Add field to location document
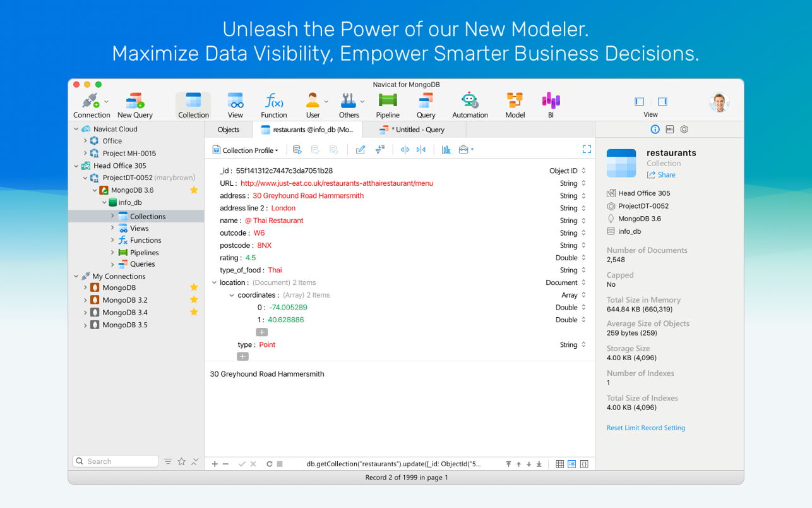The height and width of the screenshot is (508, 812). (242, 356)
